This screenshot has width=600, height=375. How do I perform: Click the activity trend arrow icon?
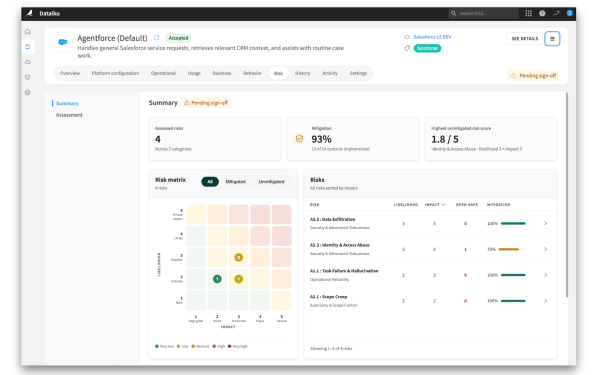coord(556,13)
